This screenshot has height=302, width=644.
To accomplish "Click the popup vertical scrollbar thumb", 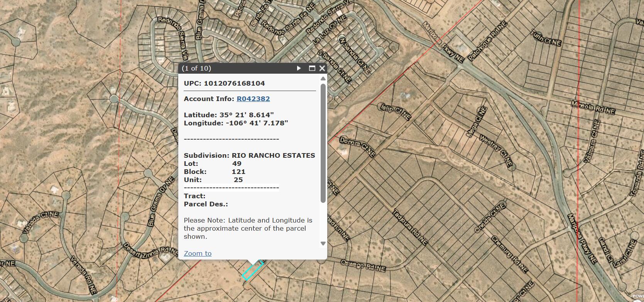I will (323, 143).
